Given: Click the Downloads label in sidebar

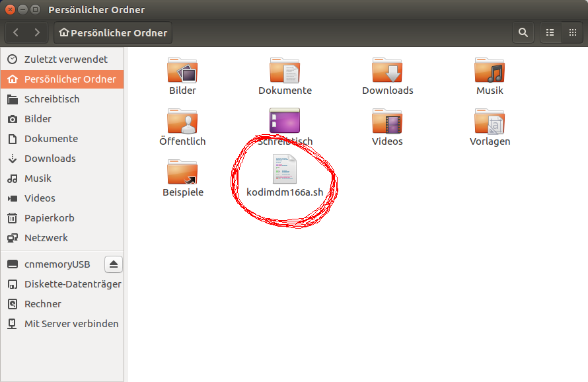Looking at the screenshot, I should (x=50, y=159).
